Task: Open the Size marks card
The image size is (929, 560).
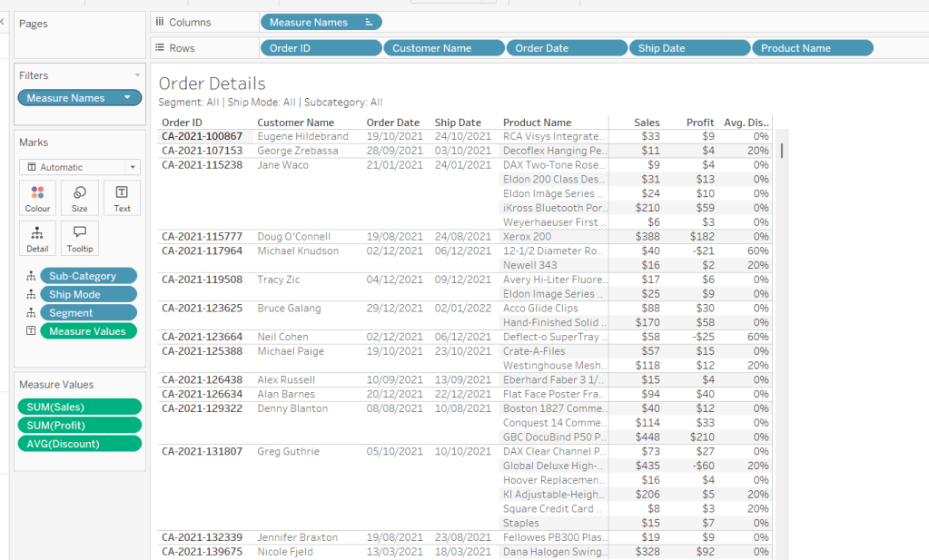Action: 80,198
